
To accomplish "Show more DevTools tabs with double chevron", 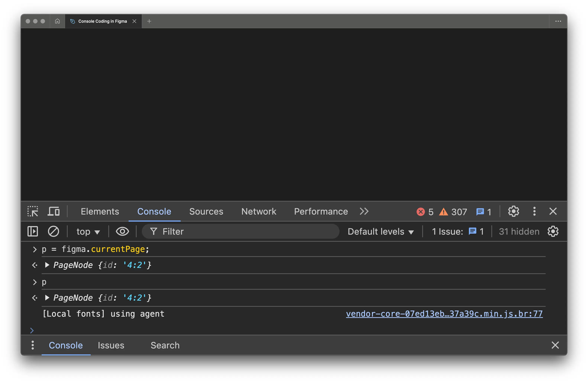I will (x=364, y=212).
